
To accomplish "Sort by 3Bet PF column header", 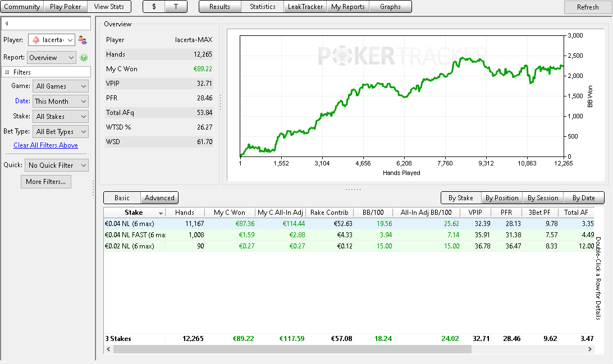I will click(539, 213).
